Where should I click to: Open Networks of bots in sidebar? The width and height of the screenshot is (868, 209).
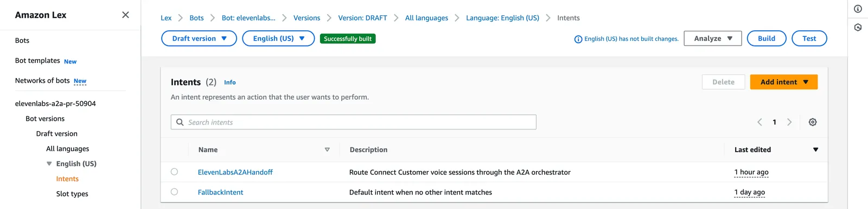[42, 81]
